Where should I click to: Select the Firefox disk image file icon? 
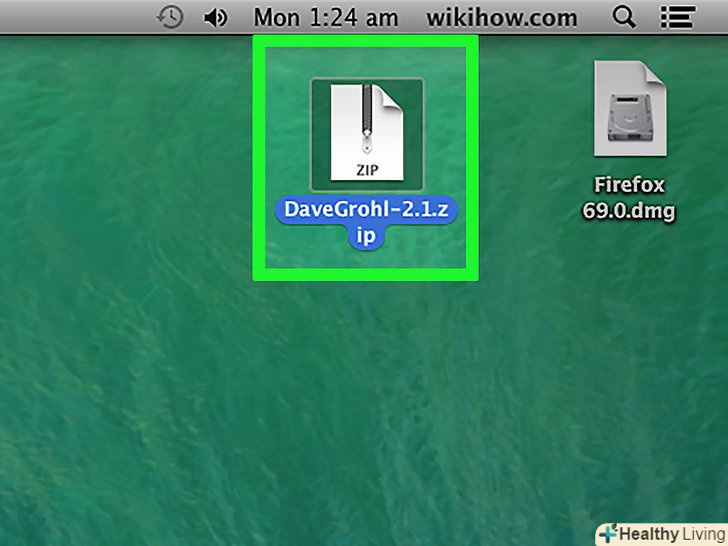point(630,108)
